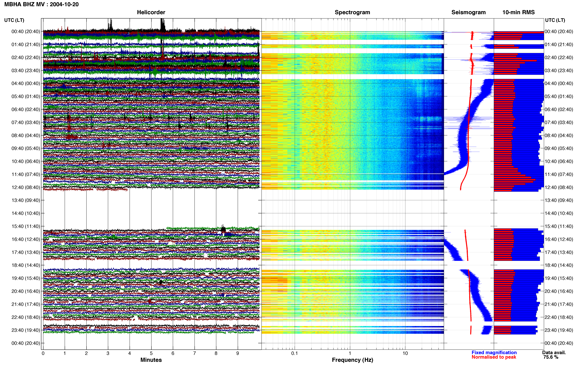The height and width of the screenshot is (368, 588).
Task: Click the 06:40 (02:40) label on left axis
Action: point(26,109)
